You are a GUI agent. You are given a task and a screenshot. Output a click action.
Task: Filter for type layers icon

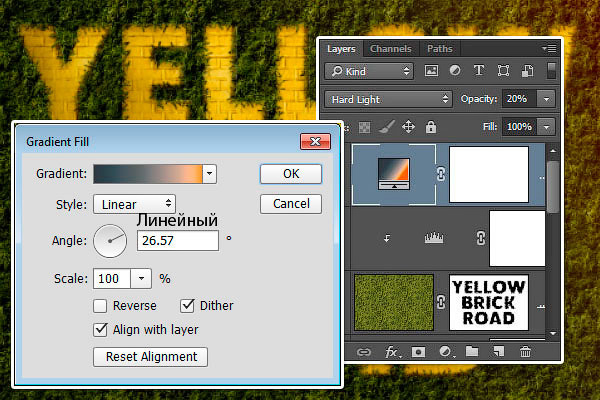pos(479,71)
